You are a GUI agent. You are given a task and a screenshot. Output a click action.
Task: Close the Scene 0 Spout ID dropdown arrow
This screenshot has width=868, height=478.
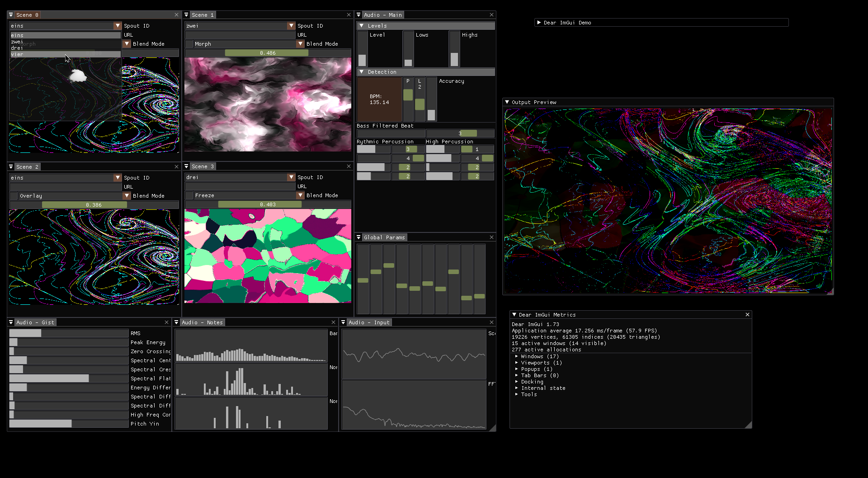(x=118, y=26)
